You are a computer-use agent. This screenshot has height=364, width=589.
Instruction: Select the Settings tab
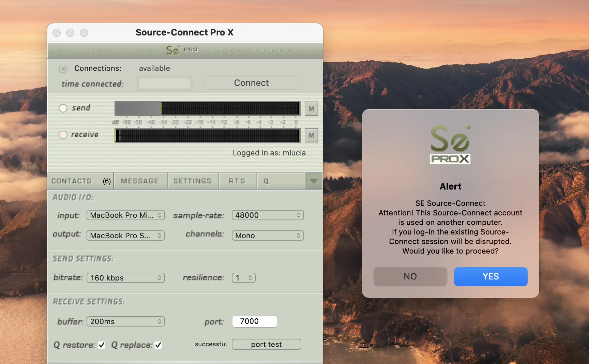coord(193,181)
